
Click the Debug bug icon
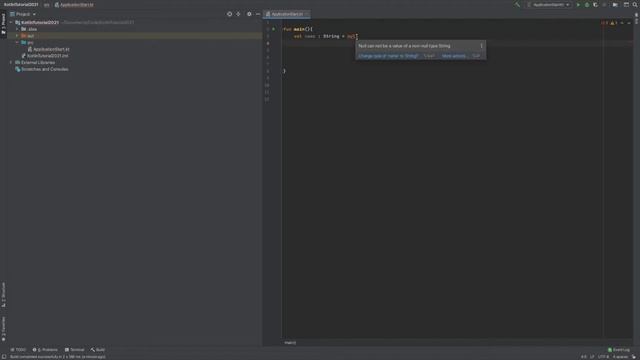coord(587,5)
